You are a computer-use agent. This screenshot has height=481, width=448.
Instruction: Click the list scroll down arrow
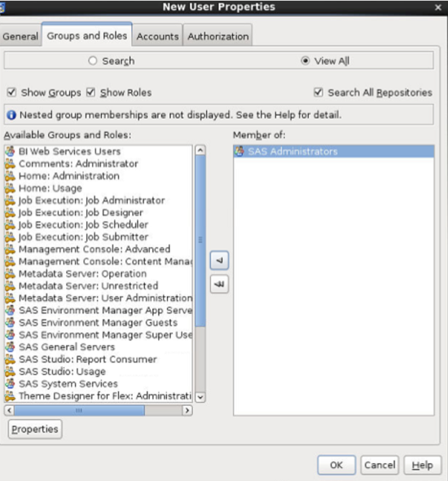tap(200, 397)
